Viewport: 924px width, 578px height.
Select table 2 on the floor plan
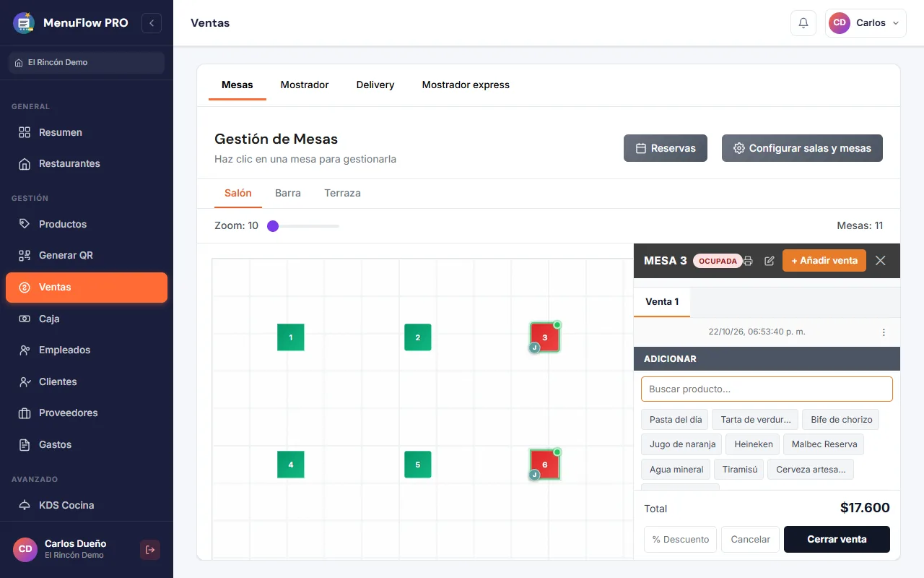click(418, 337)
